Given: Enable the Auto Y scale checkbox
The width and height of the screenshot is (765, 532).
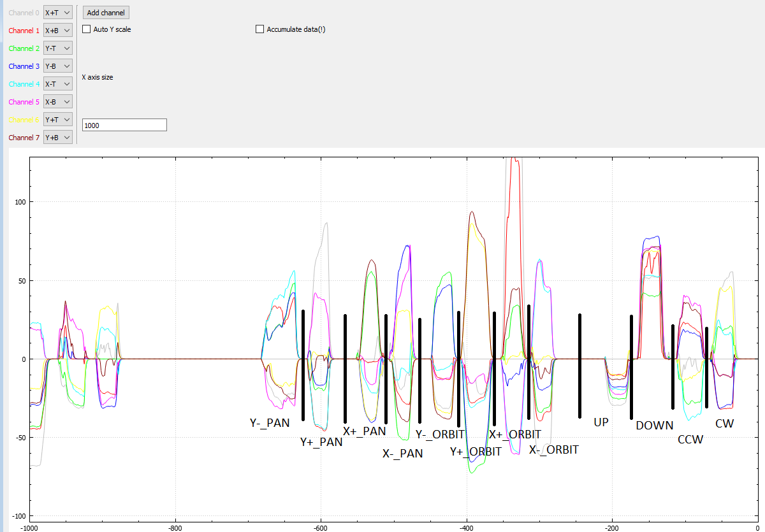Looking at the screenshot, I should 87,29.
